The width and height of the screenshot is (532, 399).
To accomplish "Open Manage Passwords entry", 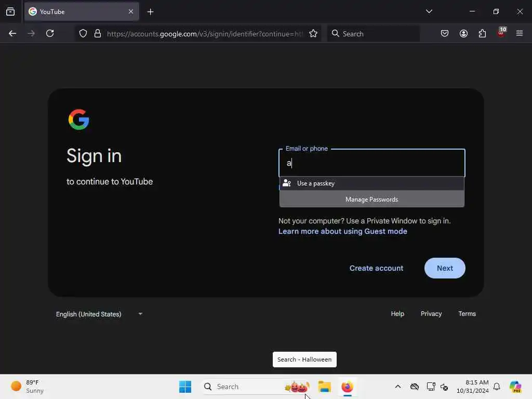I will (371, 199).
